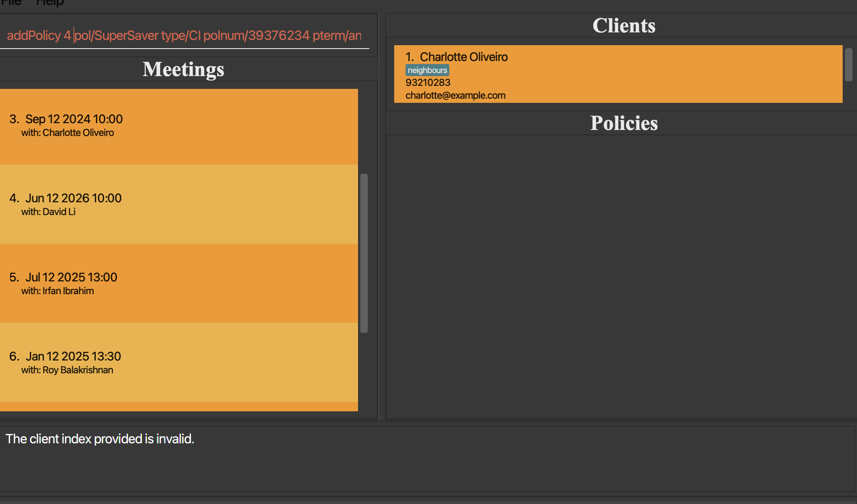Select the Jan 12 2025 meeting with Roy Balakrishnan
Screen dimensions: 857x504
(179, 362)
